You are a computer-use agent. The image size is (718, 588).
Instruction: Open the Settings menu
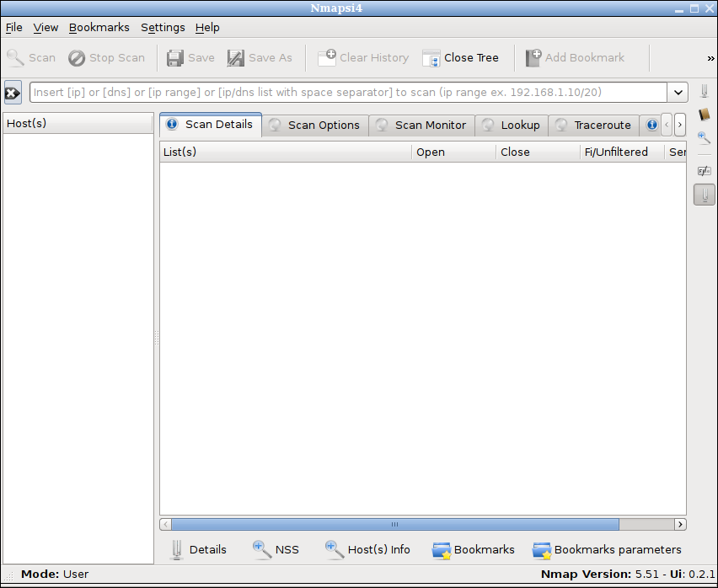163,28
